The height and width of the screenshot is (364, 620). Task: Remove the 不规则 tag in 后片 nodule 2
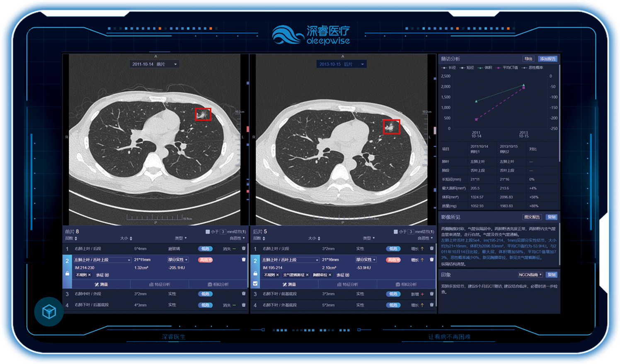point(278,275)
